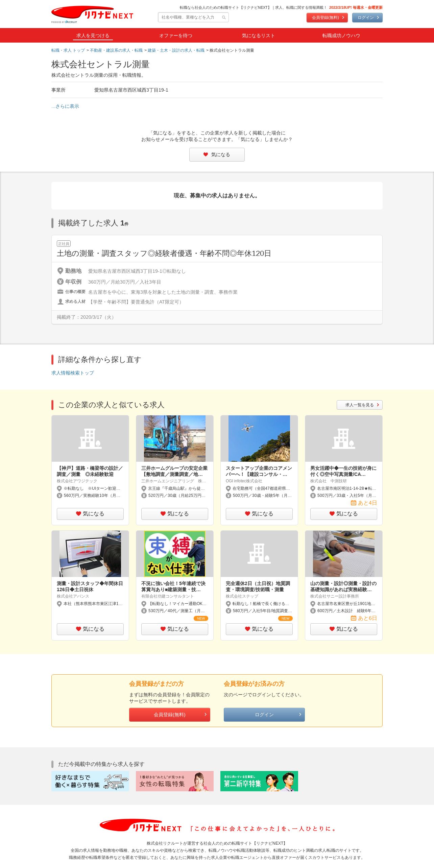Toggle 気になる on 中測技研 card
The width and height of the screenshot is (434, 868).
(344, 514)
